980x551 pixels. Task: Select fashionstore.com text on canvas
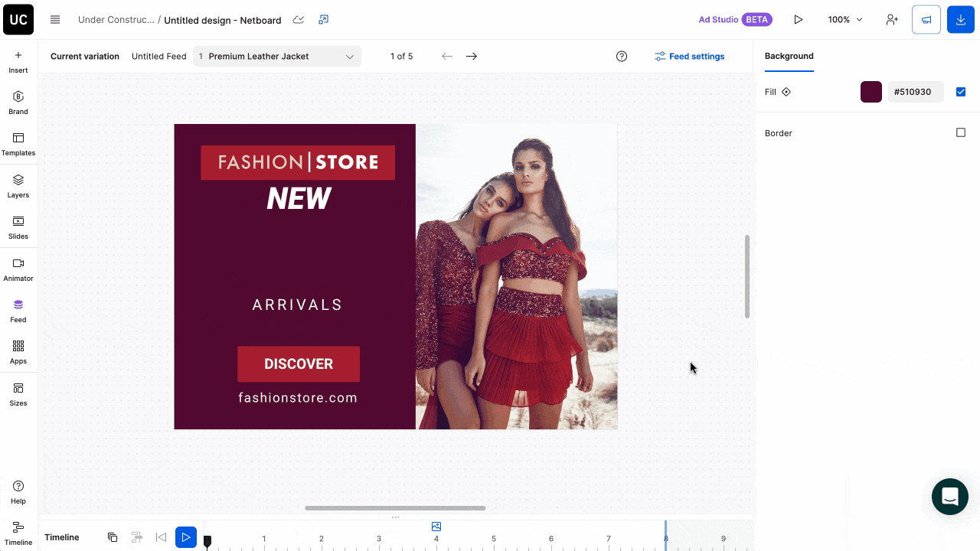tap(298, 398)
